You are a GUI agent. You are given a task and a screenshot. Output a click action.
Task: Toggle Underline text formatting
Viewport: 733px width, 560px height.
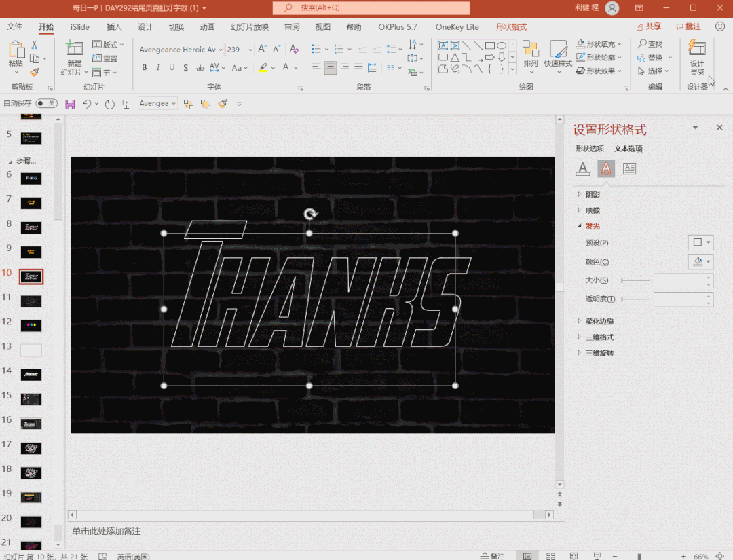tap(172, 68)
